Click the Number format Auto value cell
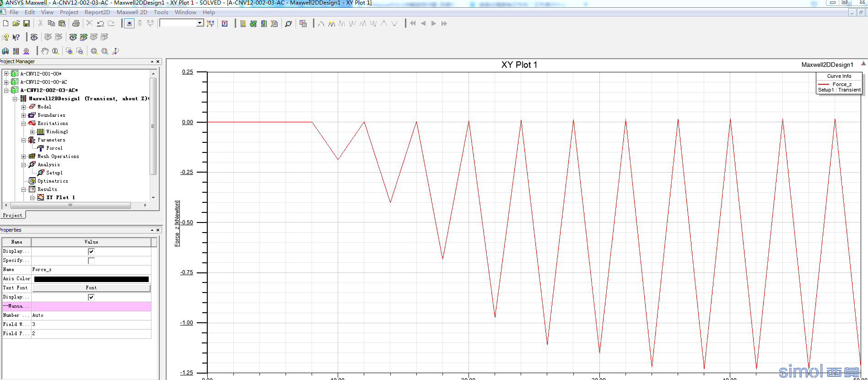Screen dimensions: 868x380 (x=91, y=315)
